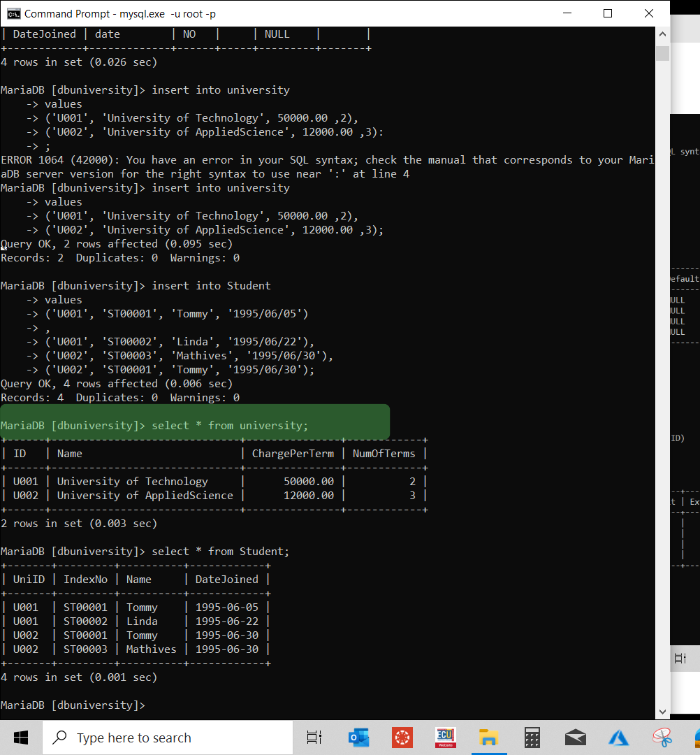Open Task View
The image size is (700, 755).
point(314,737)
